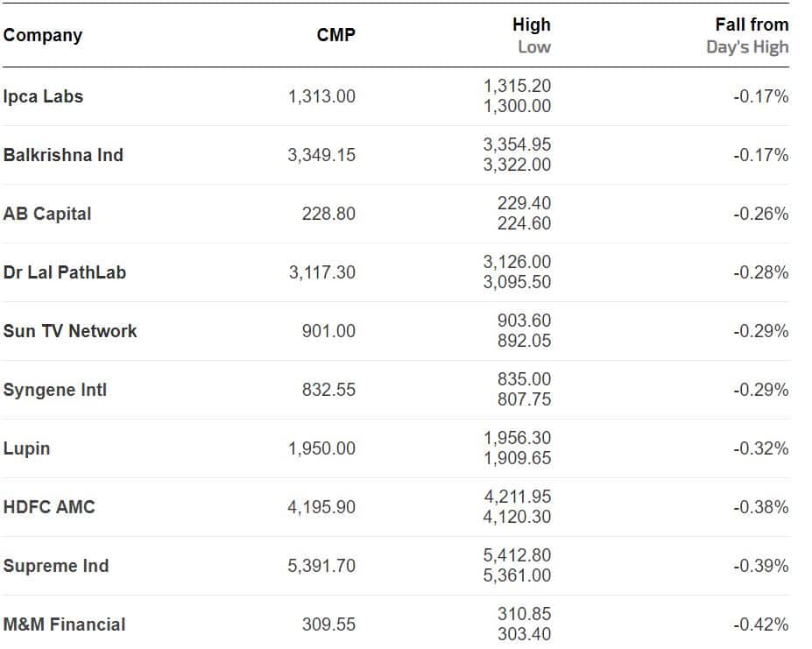This screenshot has height=649, width=812.
Task: Click the High Low column header
Action: pyautogui.click(x=532, y=36)
